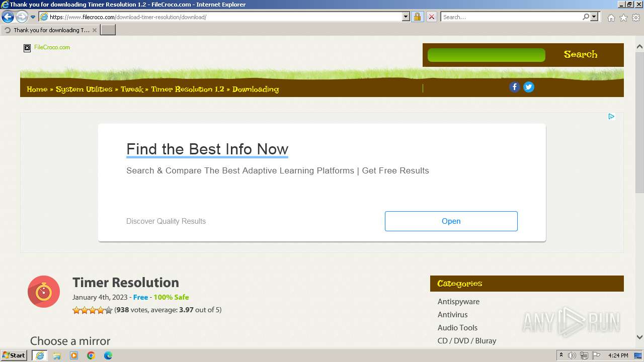
Task: Click the Internet Explorer taskbar icon
Action: point(39,355)
